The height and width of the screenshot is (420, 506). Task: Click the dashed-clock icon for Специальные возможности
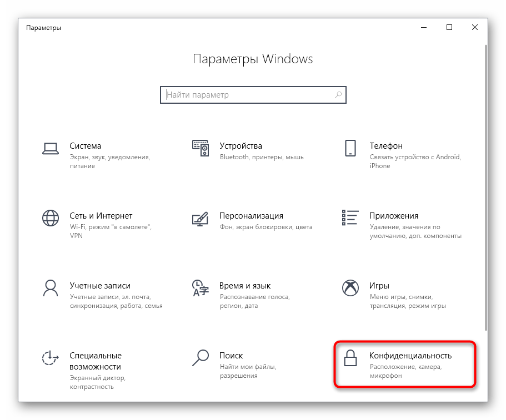[x=51, y=358]
